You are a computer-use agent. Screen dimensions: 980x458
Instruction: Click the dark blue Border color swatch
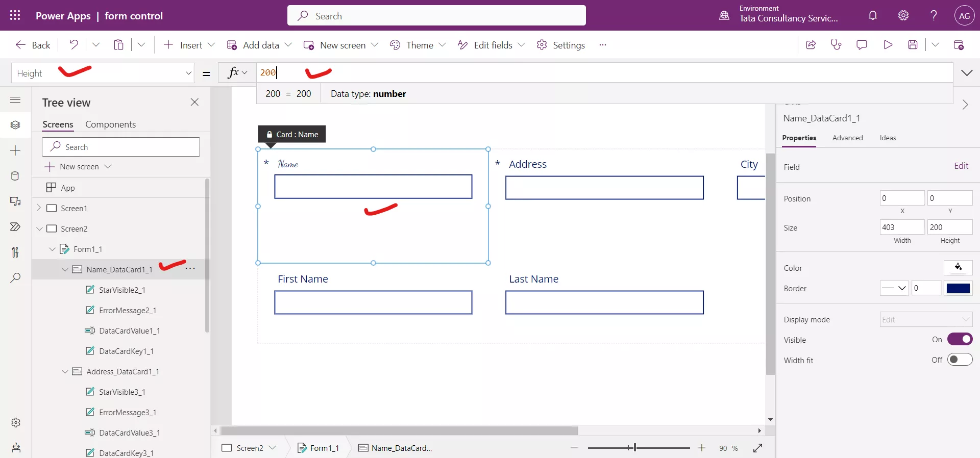(958, 288)
